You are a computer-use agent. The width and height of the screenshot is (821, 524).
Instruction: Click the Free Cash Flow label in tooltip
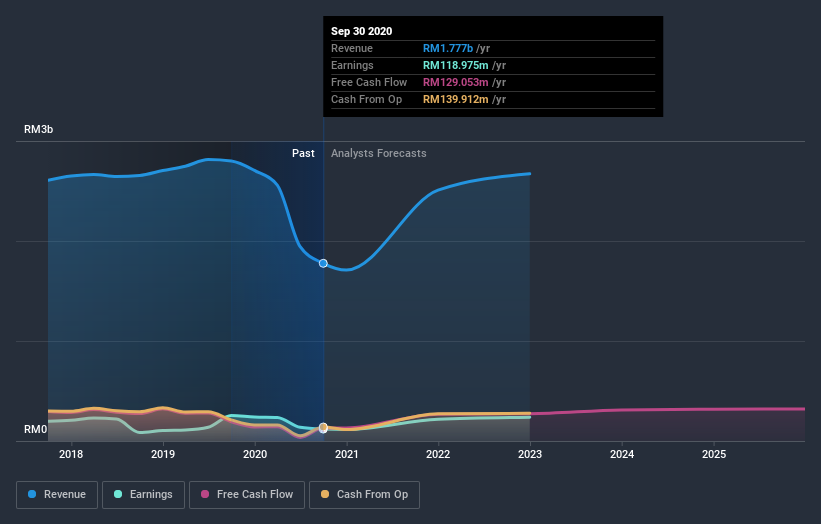pyautogui.click(x=369, y=82)
